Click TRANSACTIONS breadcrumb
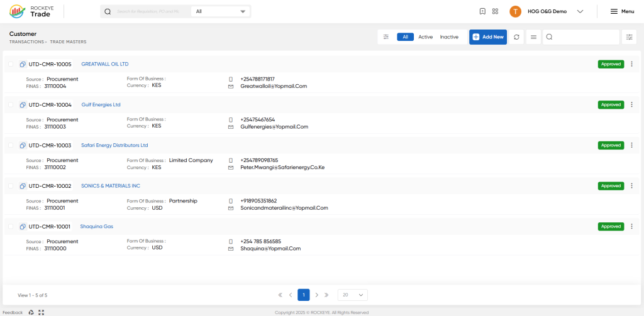Screen dimensions: 644x316 click(x=26, y=42)
